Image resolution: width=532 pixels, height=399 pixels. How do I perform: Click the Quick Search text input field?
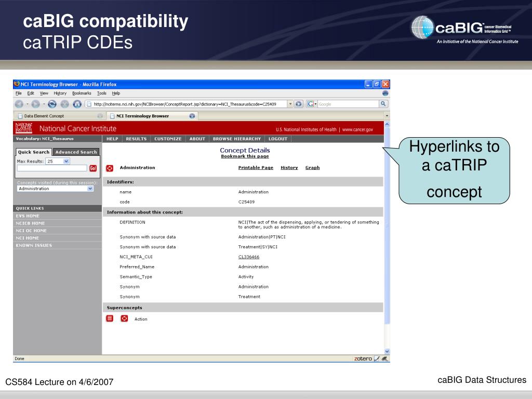point(52,168)
